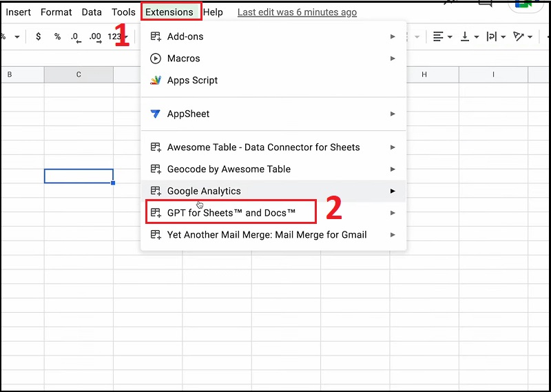Click the currency format dollar icon
The width and height of the screenshot is (551, 392).
(x=39, y=37)
